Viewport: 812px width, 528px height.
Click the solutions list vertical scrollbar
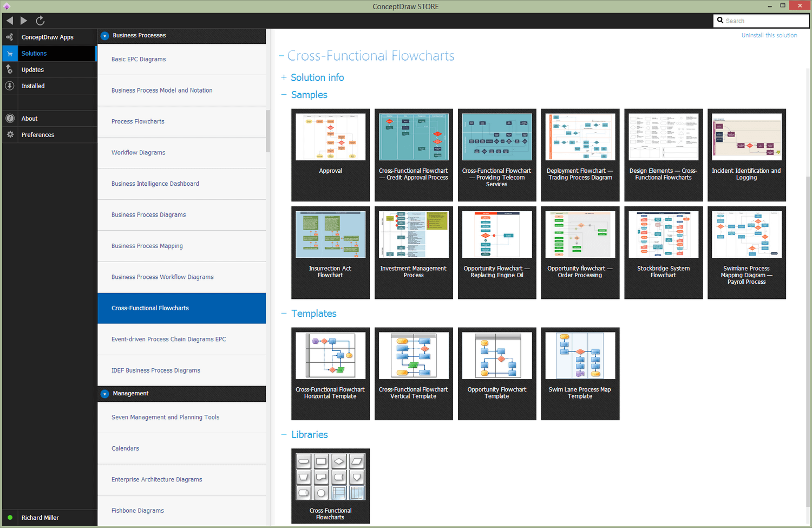[268, 131]
